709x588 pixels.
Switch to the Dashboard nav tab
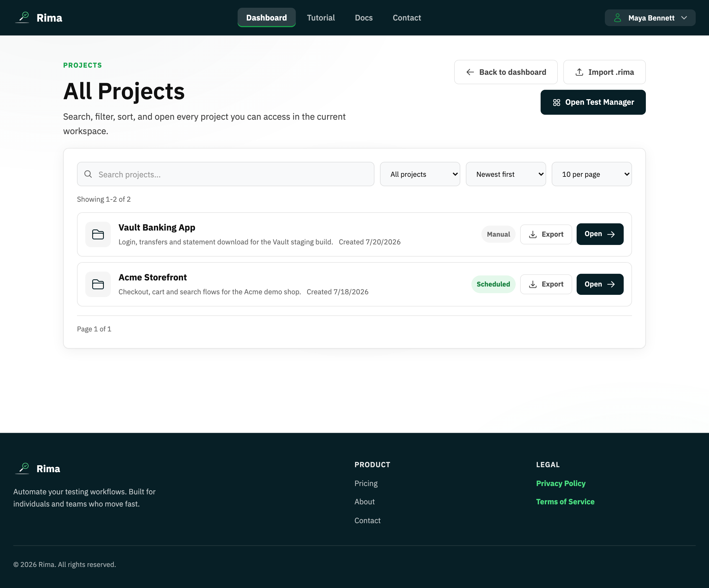[266, 17]
